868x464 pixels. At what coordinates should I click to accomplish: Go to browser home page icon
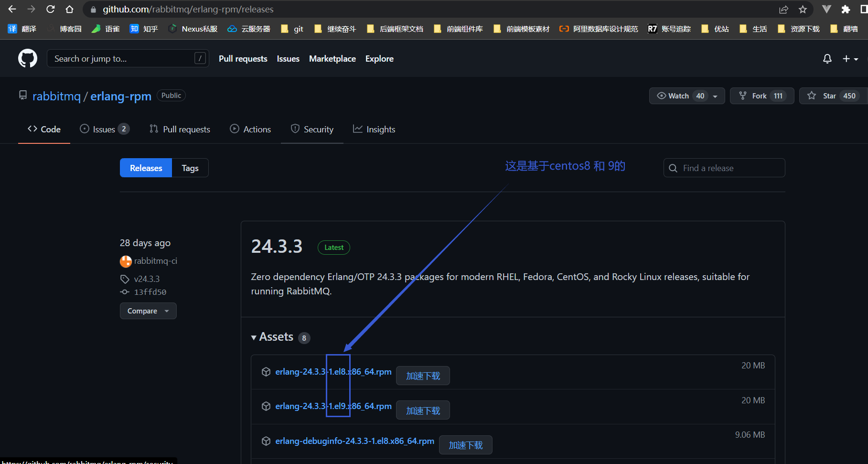70,9
